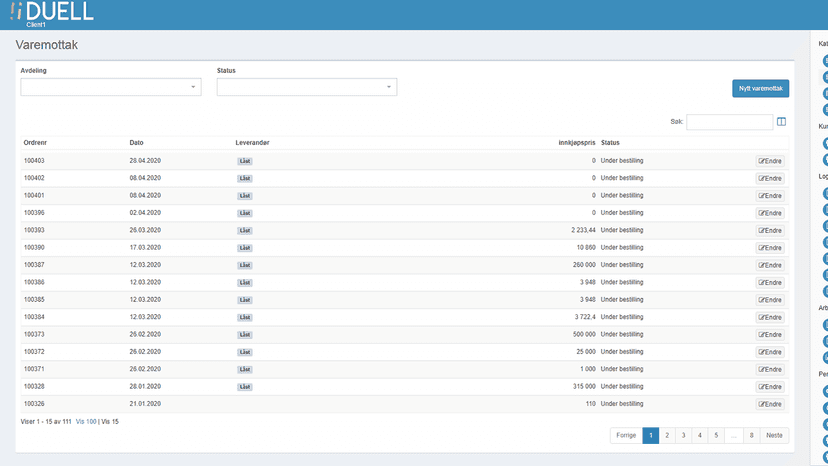
Task: Edit order 100403 with its Endre button
Action: coord(770,161)
